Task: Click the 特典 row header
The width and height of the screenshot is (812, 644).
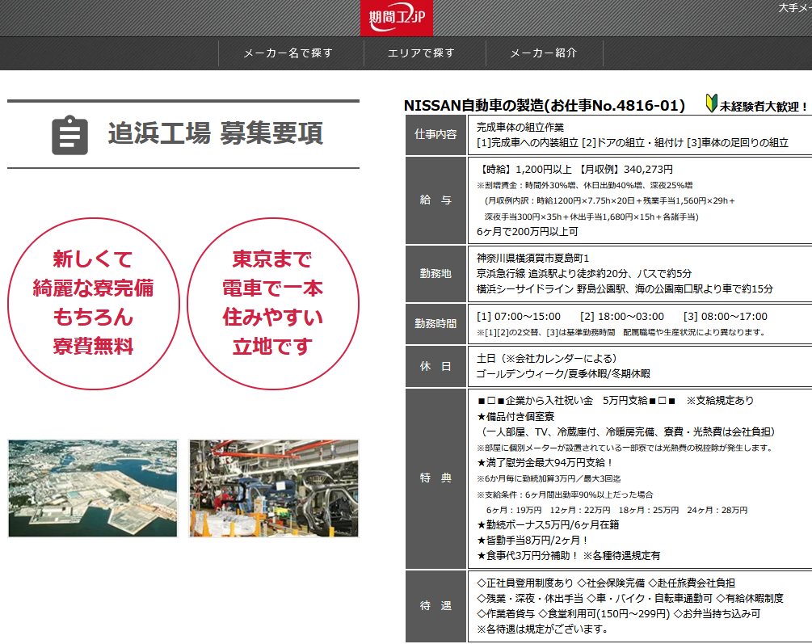Action: pyautogui.click(x=435, y=478)
